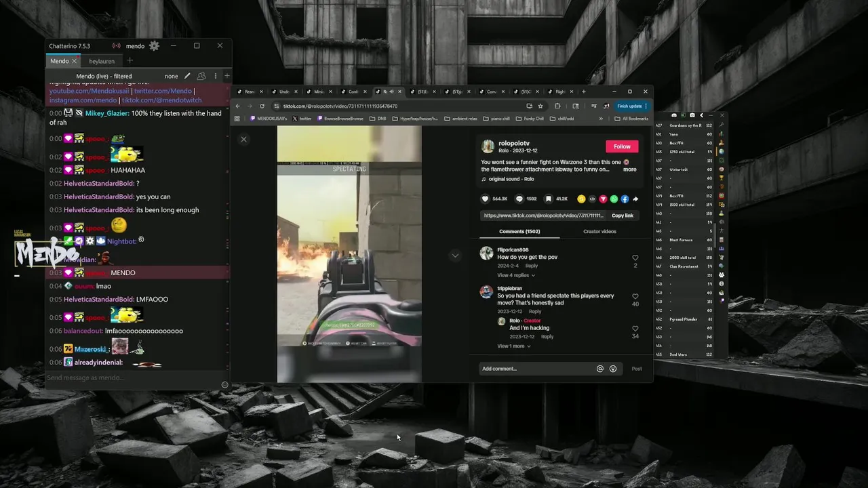Open the browser extensions puzzle icon
The height and width of the screenshot is (488, 868).
557,106
